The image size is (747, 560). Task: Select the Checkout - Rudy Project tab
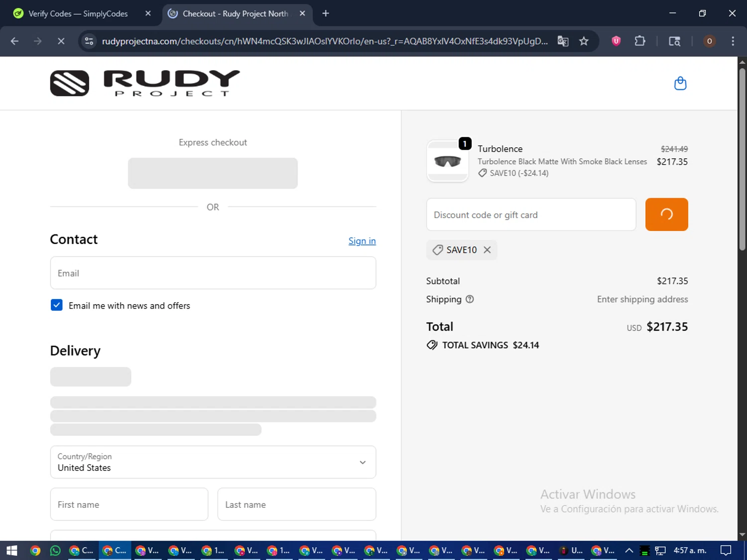(237, 13)
